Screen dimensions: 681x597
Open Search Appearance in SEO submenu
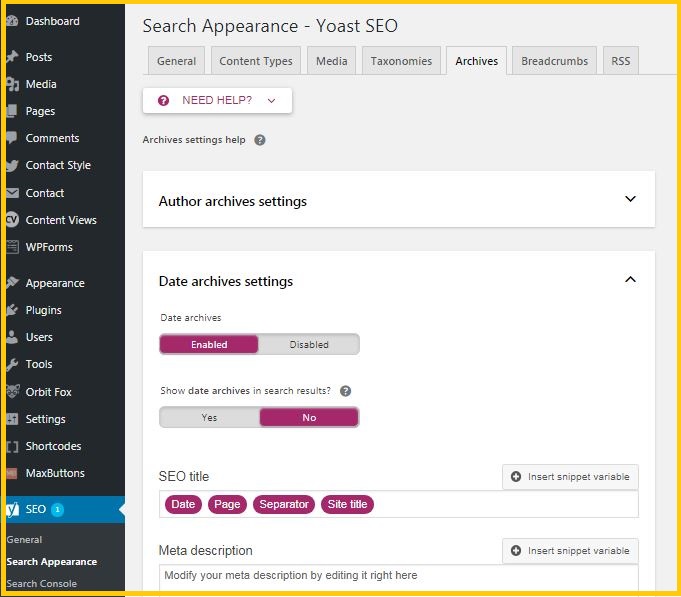coord(52,561)
